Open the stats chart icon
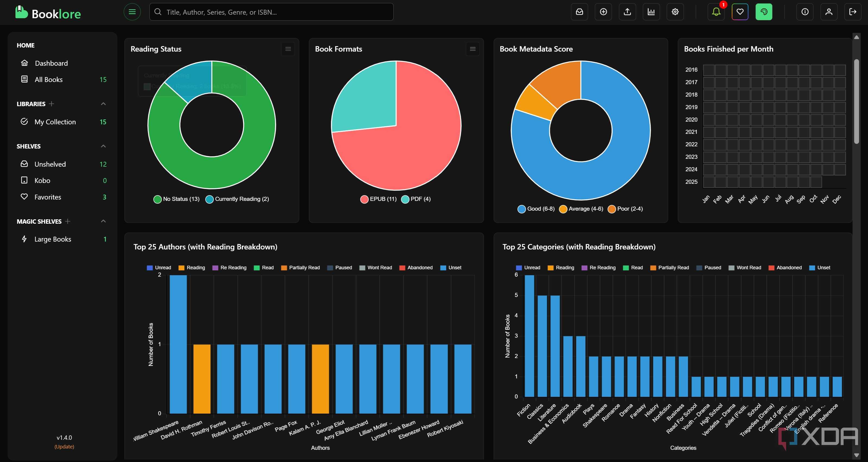Viewport: 868px width, 462px height. pyautogui.click(x=651, y=12)
